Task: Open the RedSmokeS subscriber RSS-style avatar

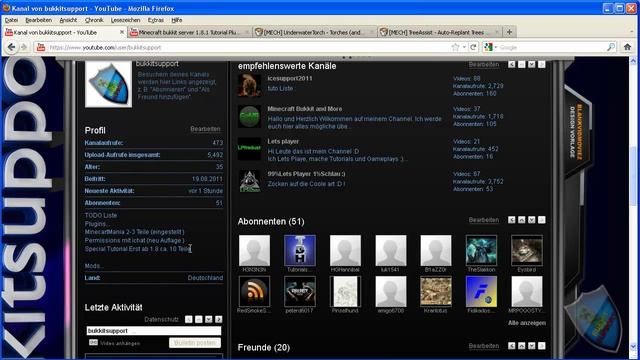Action: 254,291
